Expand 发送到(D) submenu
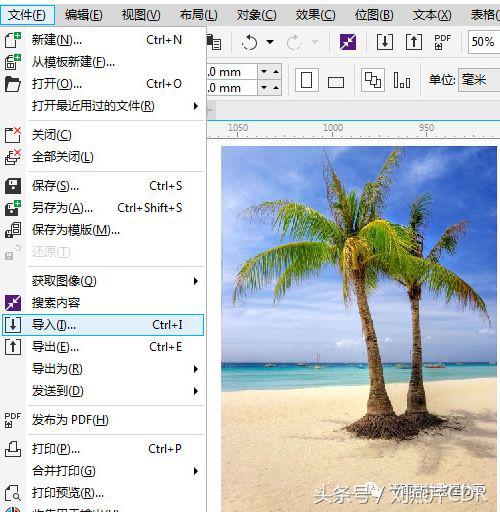The width and height of the screenshot is (500, 512). tap(103, 391)
